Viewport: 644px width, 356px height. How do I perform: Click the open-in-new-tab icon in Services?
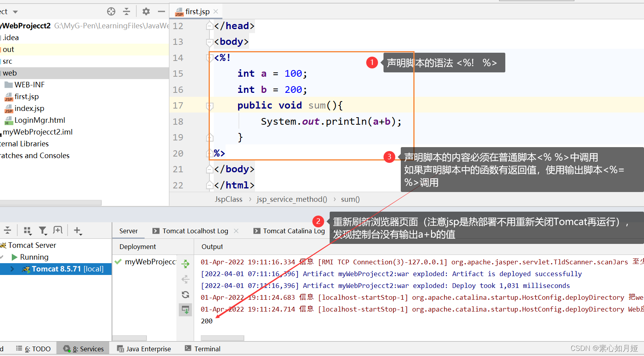(58, 230)
